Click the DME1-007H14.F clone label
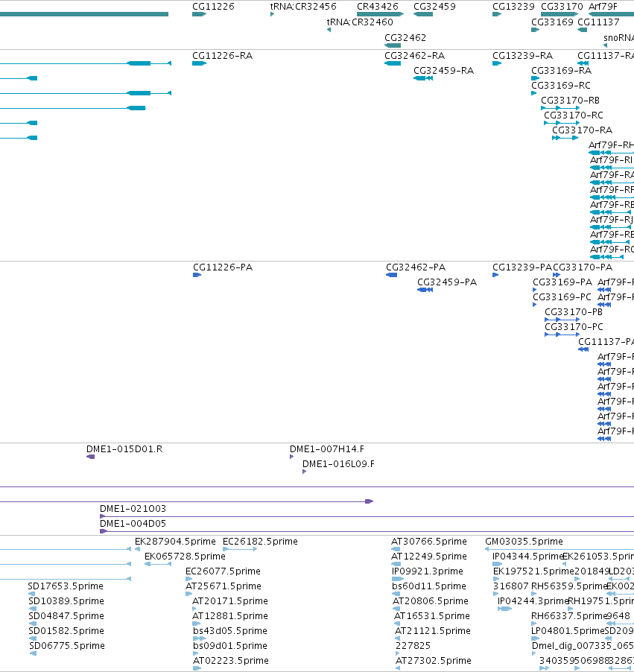 pyautogui.click(x=326, y=449)
